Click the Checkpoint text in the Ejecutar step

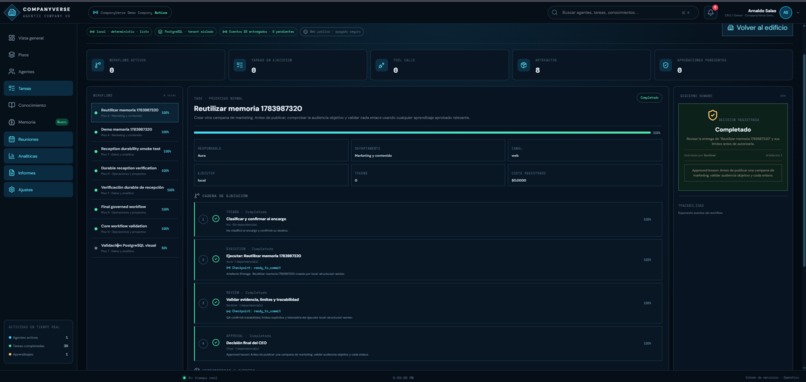(x=254, y=268)
